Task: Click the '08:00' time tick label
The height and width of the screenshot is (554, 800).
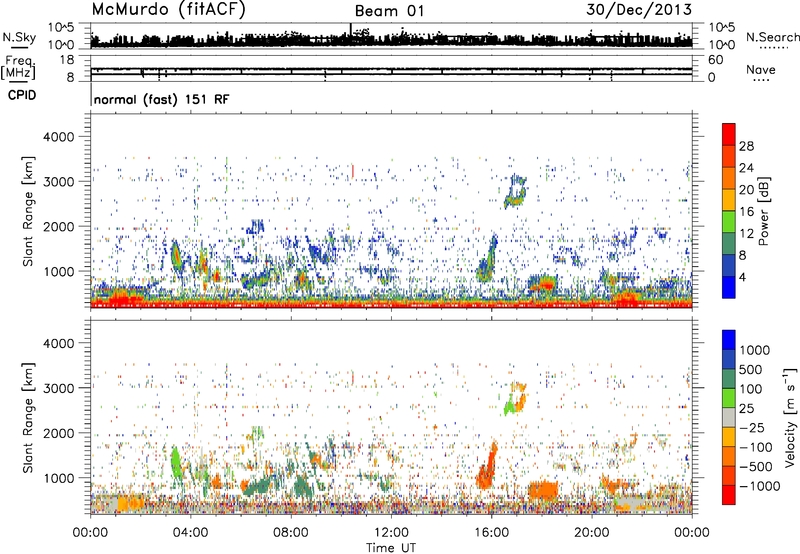Action: pyautogui.click(x=290, y=533)
